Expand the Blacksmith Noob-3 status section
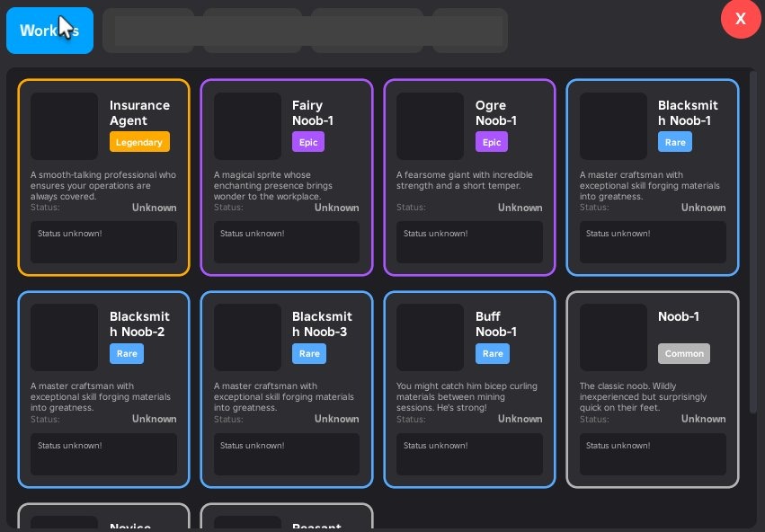765x532 pixels. coord(287,454)
